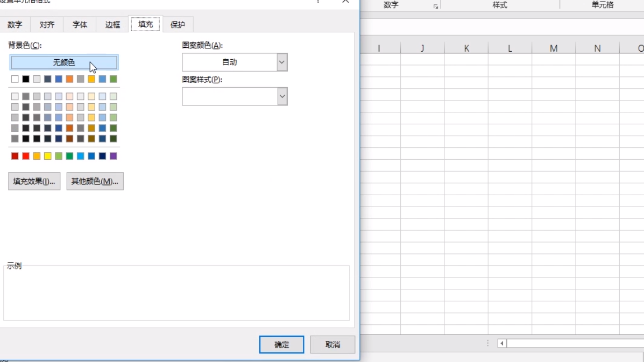Click the sheet's scroll left arrow

501,343
